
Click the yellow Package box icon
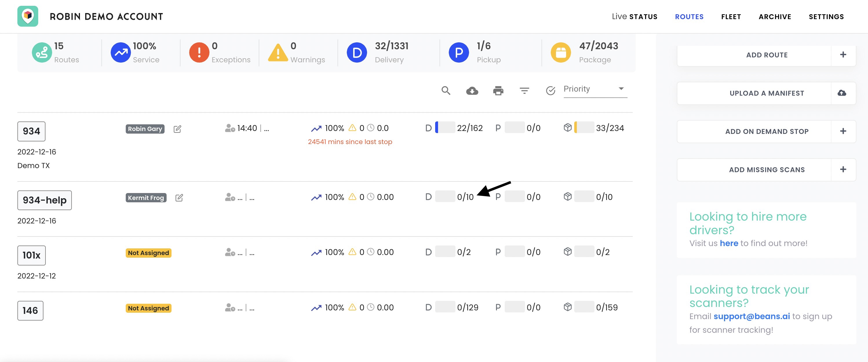pyautogui.click(x=561, y=52)
